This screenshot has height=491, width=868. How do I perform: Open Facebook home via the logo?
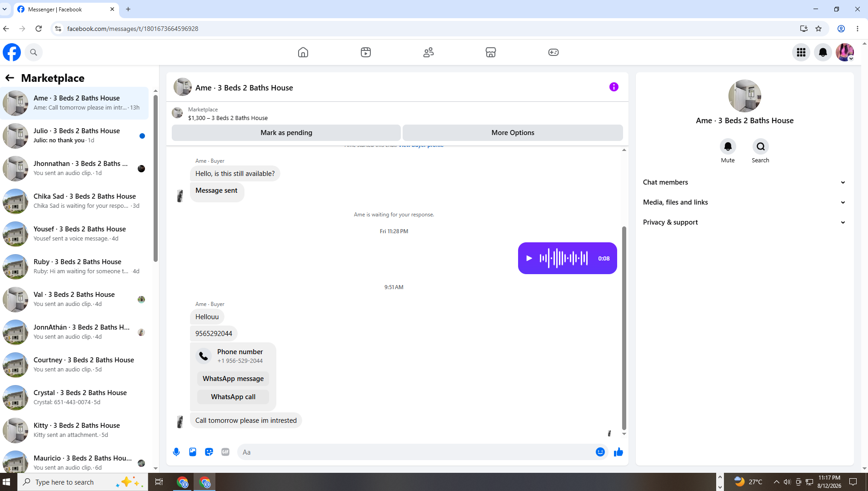coord(12,52)
